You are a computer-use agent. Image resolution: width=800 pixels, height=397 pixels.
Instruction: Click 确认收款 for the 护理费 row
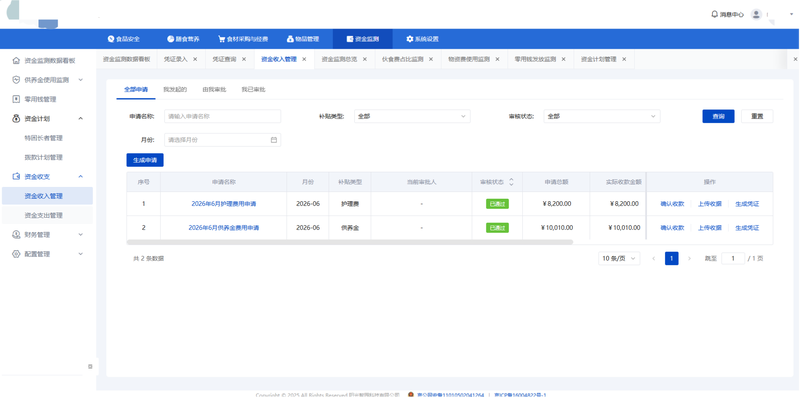[672, 204]
